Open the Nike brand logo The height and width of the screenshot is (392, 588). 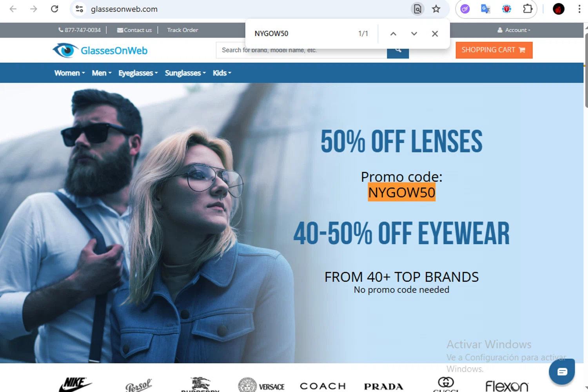point(75,385)
